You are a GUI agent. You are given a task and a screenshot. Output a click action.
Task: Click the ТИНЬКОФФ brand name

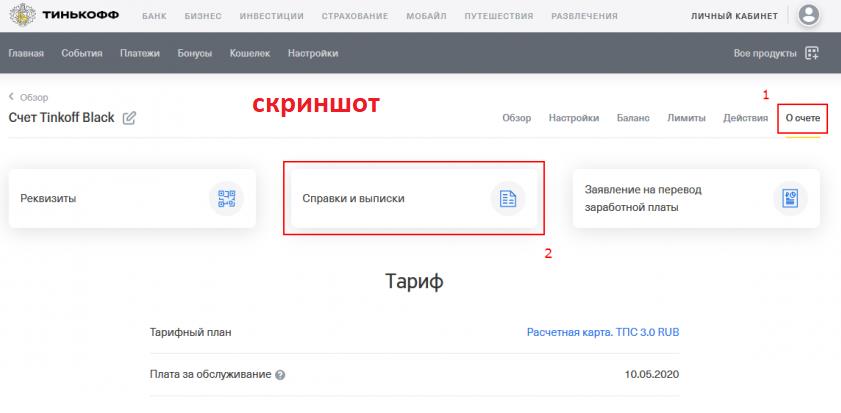[80, 15]
